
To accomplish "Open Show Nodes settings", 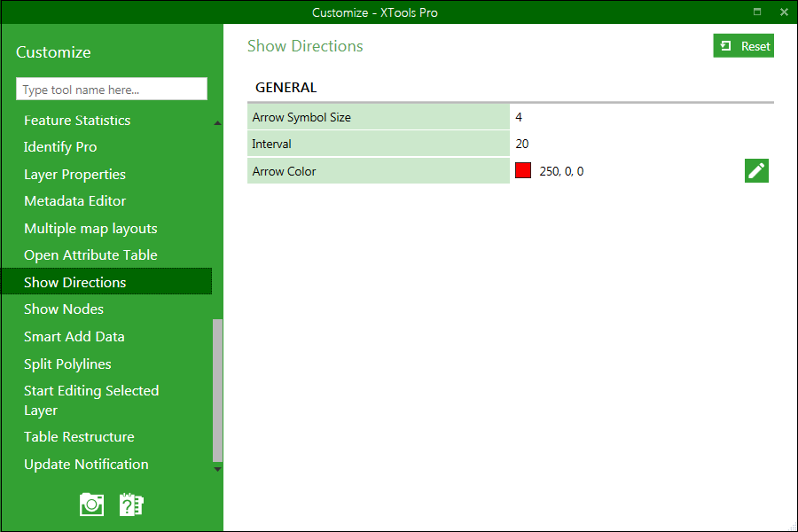I will pos(64,309).
